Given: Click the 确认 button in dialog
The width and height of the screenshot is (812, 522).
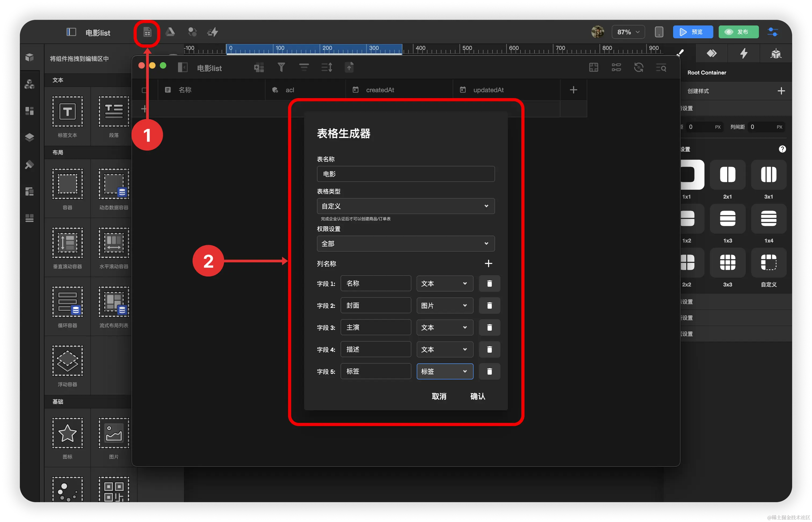Looking at the screenshot, I should click(477, 396).
